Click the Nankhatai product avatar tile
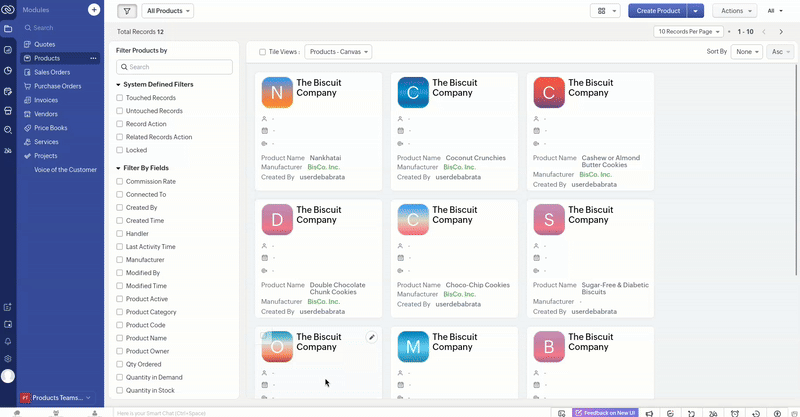 point(277,93)
